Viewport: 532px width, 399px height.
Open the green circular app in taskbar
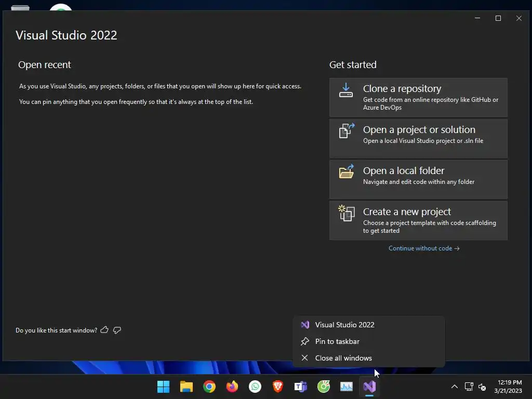click(x=323, y=387)
